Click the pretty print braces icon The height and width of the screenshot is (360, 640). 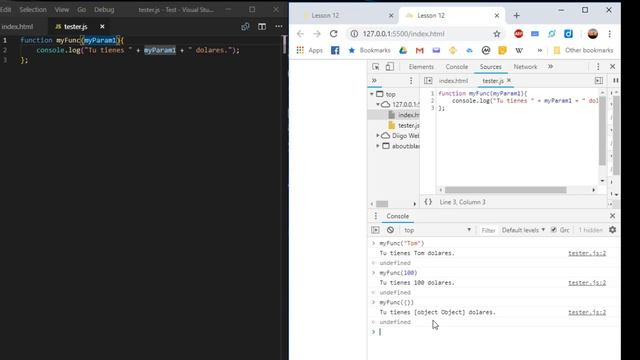click(428, 202)
